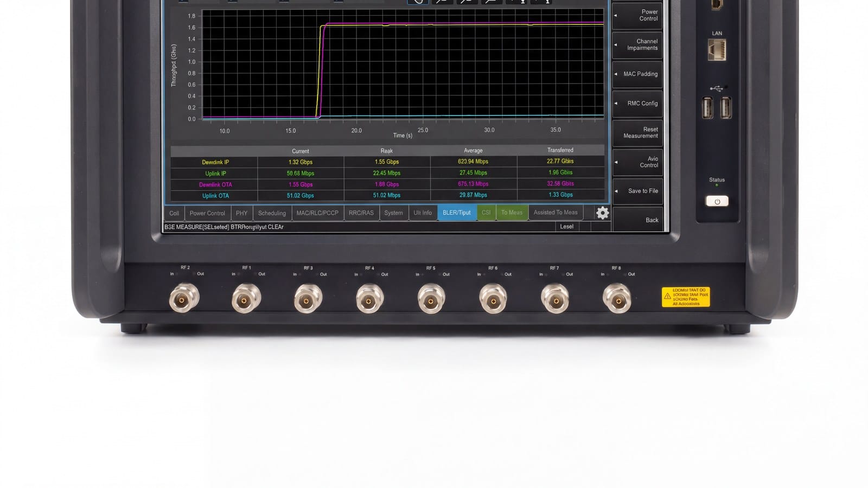Push the hardware power button under Status
Image resolution: width=868 pixels, height=488 pixels.
(717, 201)
